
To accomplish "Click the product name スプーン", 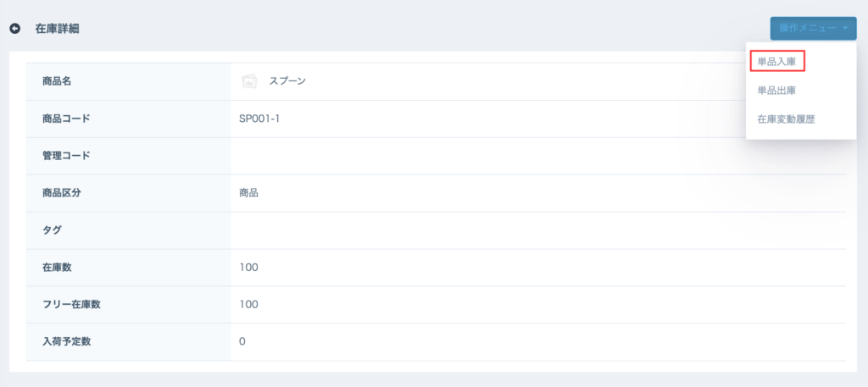I will (287, 81).
